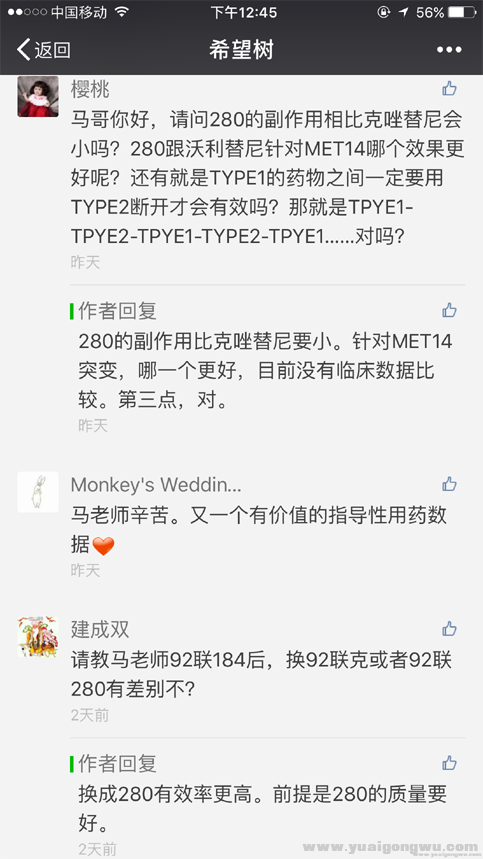Like the author reply about 280 side effects

pyautogui.click(x=450, y=311)
